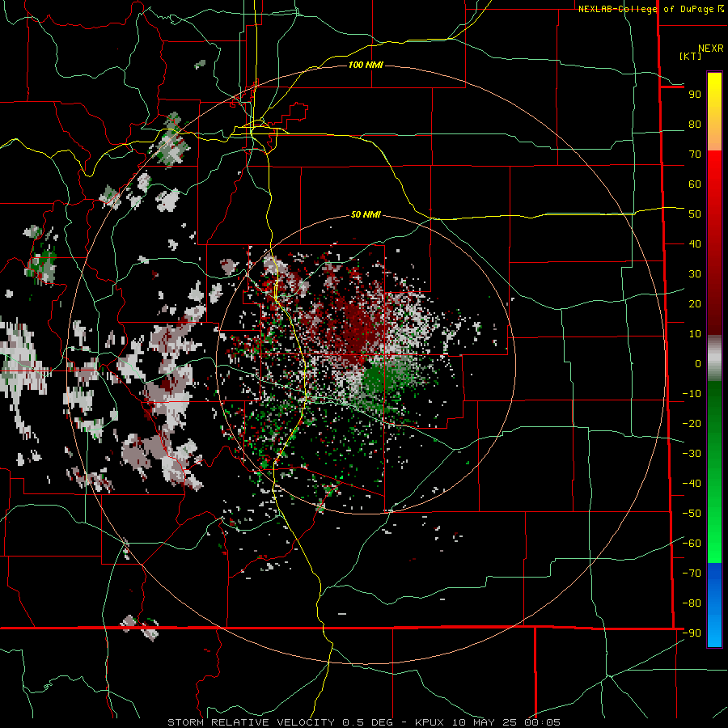Click the -90 value on velocity scale
The image size is (728, 728).
(x=692, y=633)
